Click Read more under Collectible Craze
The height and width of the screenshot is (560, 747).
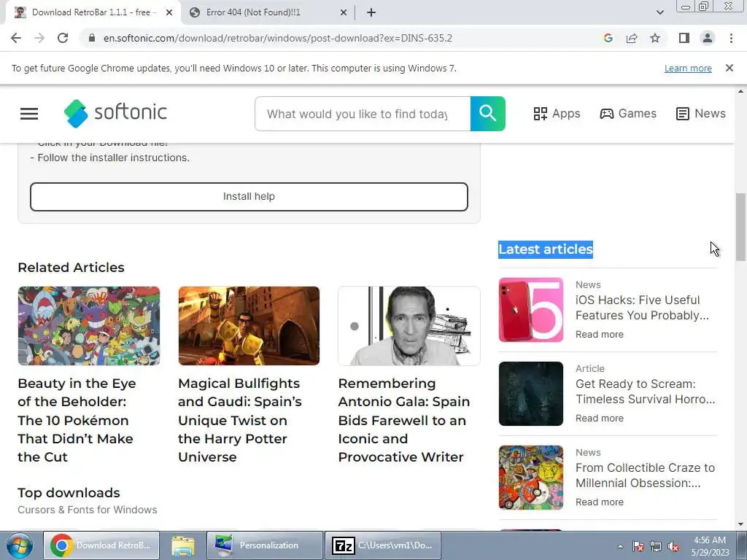600,502
